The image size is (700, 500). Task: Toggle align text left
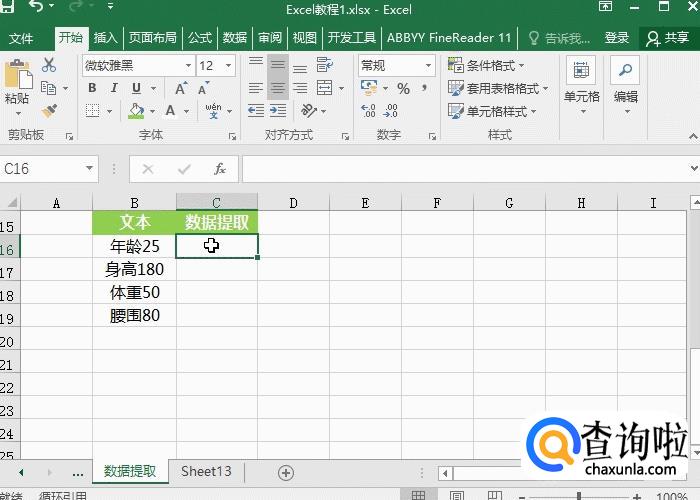tap(256, 88)
